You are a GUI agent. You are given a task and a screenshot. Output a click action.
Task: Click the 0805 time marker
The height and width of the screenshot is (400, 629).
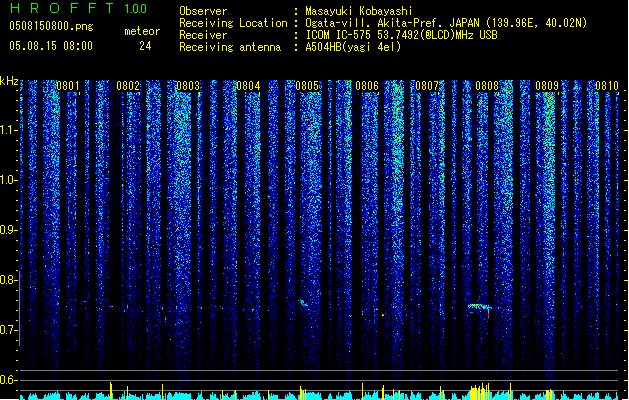click(307, 86)
